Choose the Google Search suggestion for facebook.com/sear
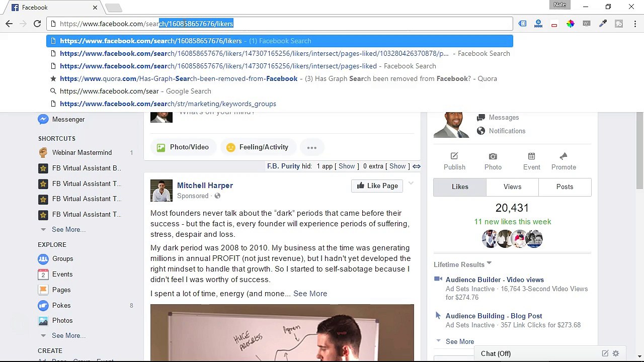644x362 pixels. pyautogui.click(x=280, y=91)
